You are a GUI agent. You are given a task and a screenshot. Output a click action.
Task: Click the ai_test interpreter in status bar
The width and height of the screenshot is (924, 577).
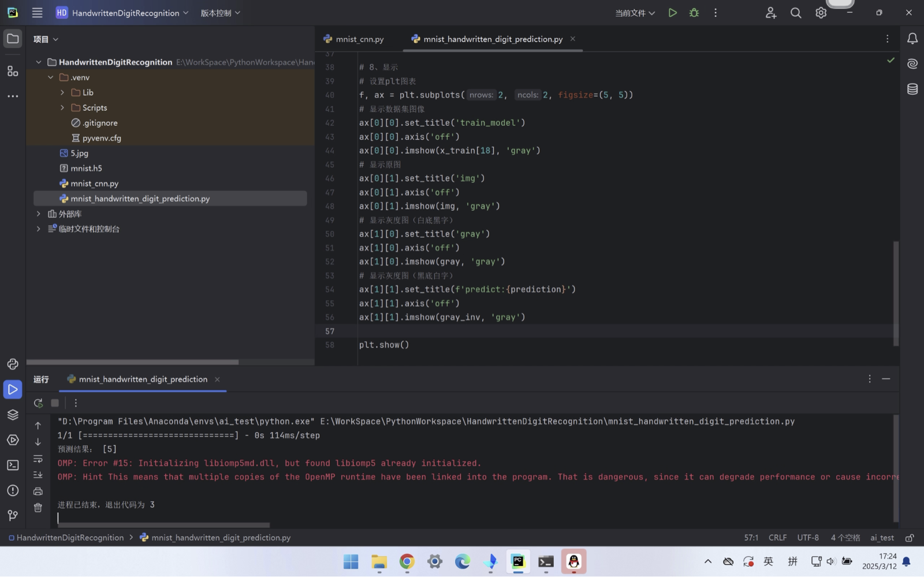click(x=882, y=538)
